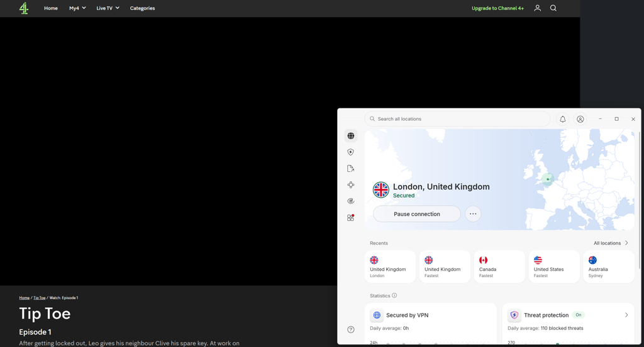Click the United Kingdom flag beside London
The image size is (644, 347).
380,190
